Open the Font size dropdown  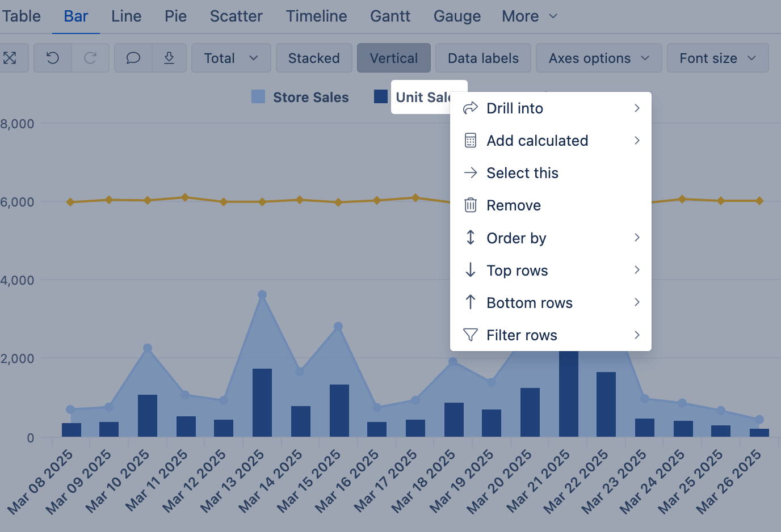coord(717,58)
